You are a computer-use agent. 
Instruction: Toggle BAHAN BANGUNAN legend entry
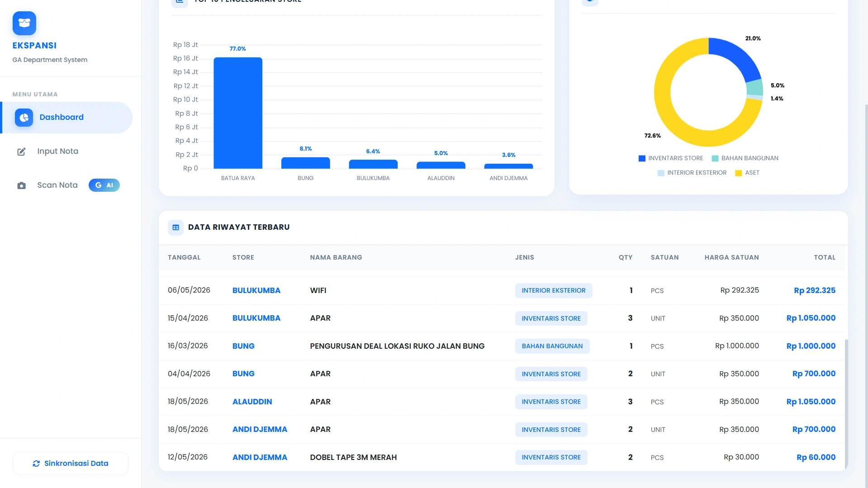(745, 158)
